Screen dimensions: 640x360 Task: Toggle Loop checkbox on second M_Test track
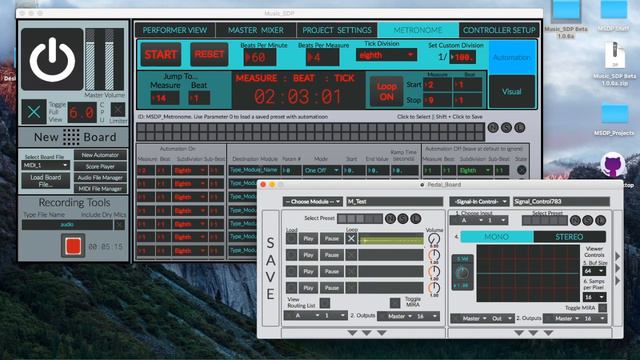(x=351, y=255)
